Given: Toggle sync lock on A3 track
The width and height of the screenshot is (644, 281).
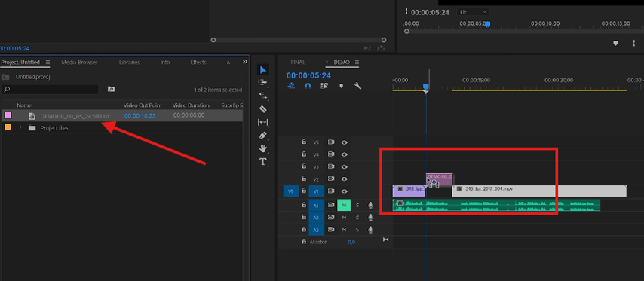Looking at the screenshot, I should [330, 229].
